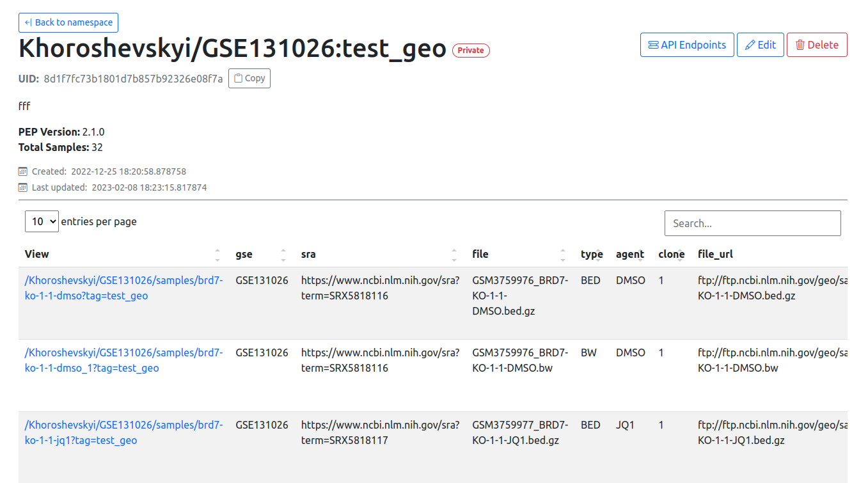The image size is (868, 483).
Task: Click file cell GSM3759976_BRD7-KO-1-1-DMSO.bw
Action: (520, 360)
